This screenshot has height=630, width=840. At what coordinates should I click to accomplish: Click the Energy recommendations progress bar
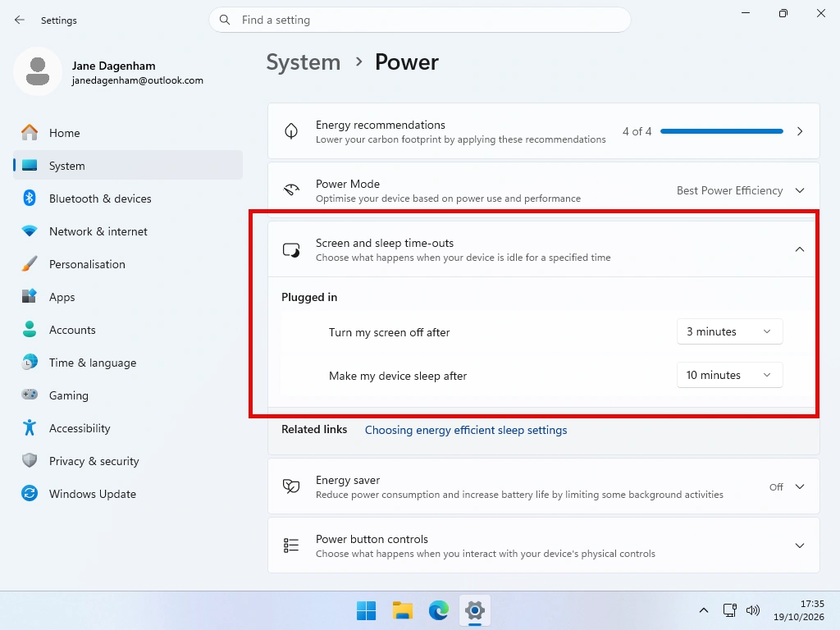pos(722,131)
